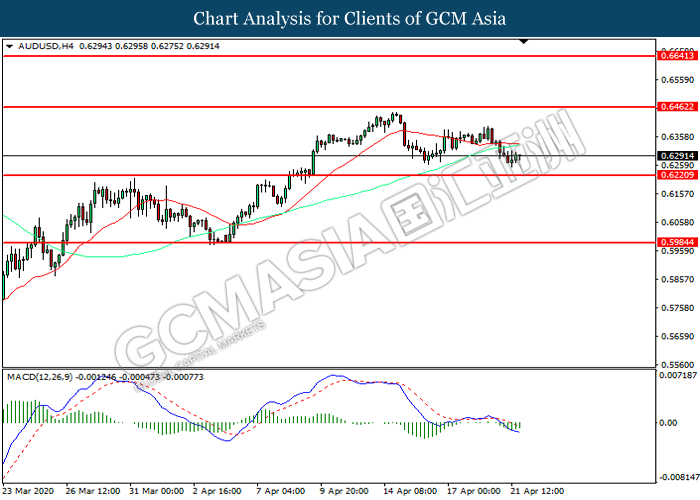Viewport: 700px width, 500px height.
Task: Click the MACD(12,26,9) indicator label
Action: (x=40, y=377)
